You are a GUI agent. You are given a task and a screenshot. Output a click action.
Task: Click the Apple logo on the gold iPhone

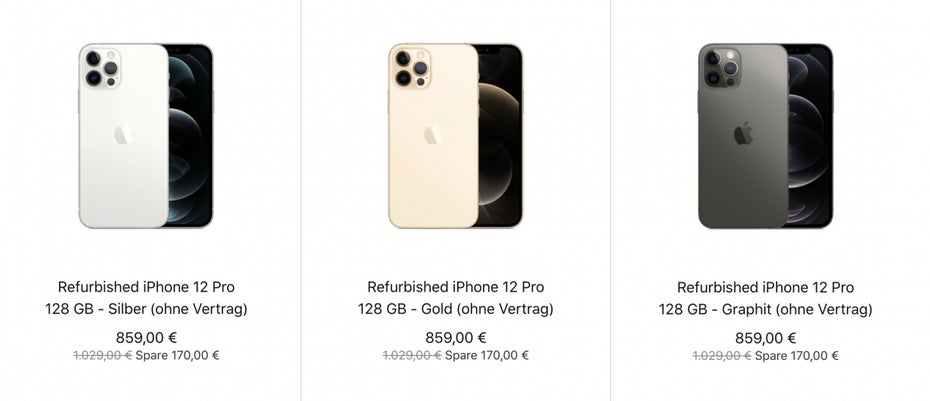tap(432, 134)
